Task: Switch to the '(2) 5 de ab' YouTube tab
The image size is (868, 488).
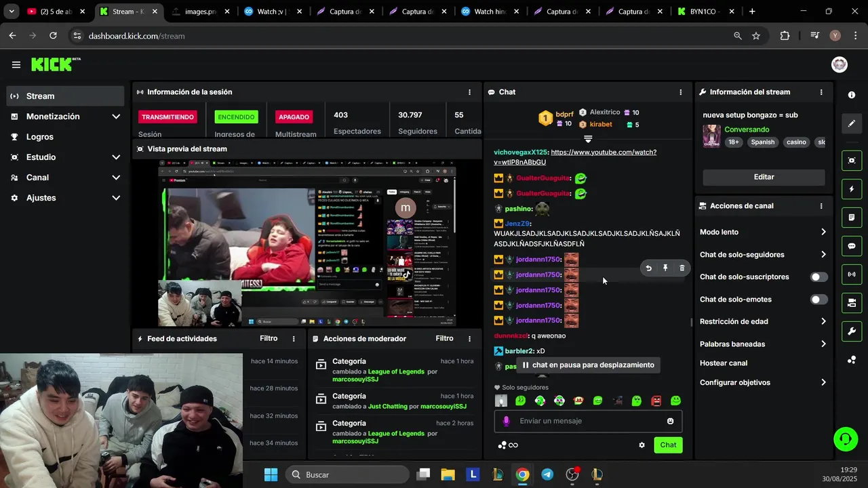Action: 56,12
